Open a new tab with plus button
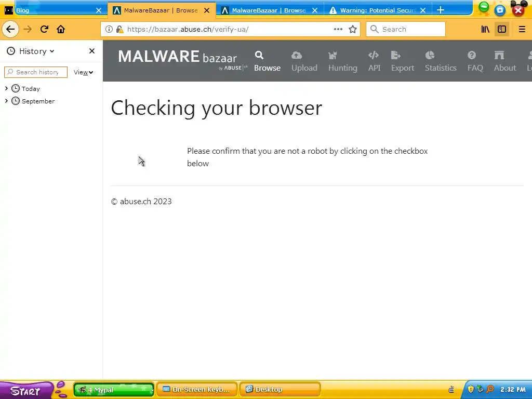Screen dimensions: 532x399 [x=441, y=10]
